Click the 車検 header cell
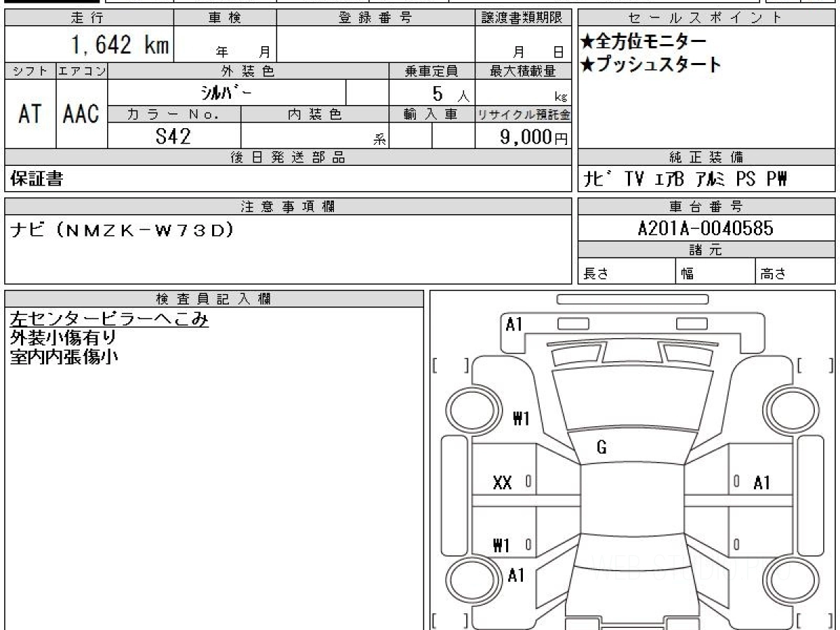840x630 pixels. point(225,19)
